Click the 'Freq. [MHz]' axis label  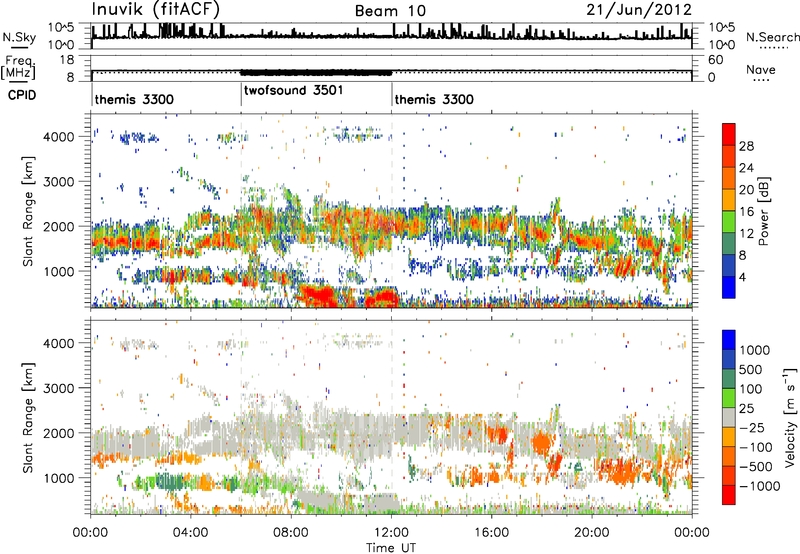click(18, 68)
